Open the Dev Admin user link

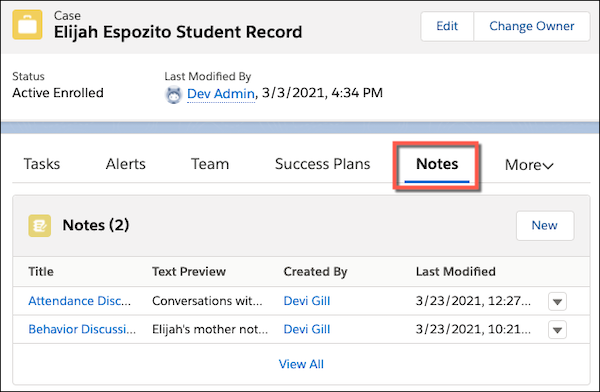coord(221,93)
